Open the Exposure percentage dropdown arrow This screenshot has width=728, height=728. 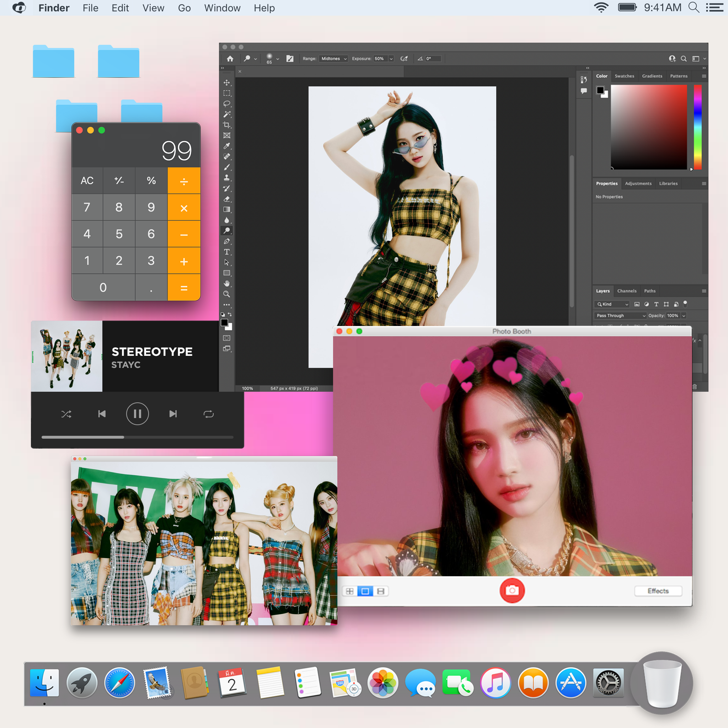pos(391,58)
